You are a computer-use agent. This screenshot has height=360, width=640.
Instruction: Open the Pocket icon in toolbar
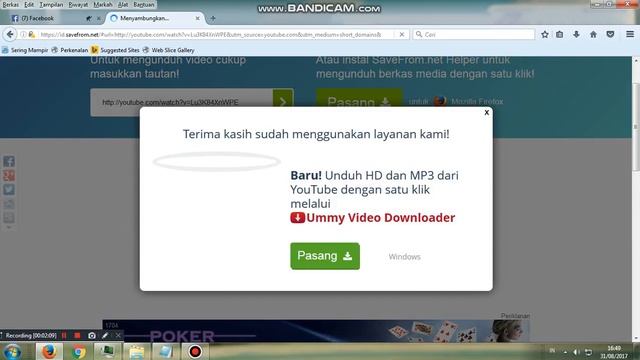pyautogui.click(x=610, y=35)
